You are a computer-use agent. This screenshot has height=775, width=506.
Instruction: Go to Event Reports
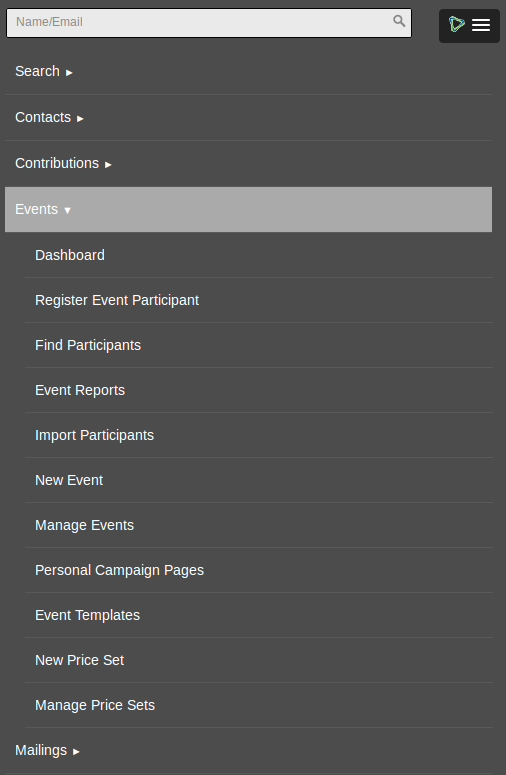click(x=258, y=390)
